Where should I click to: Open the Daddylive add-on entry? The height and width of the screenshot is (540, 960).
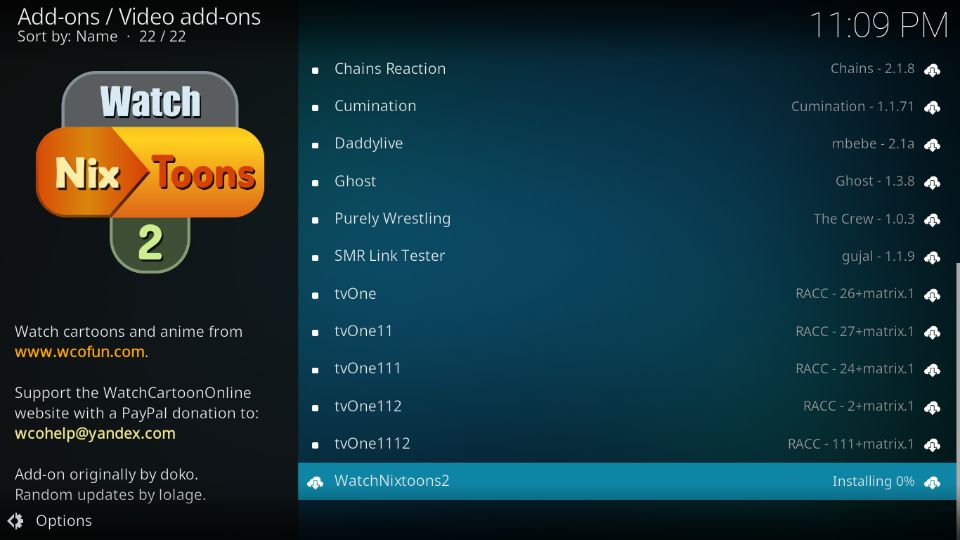pos(627,144)
